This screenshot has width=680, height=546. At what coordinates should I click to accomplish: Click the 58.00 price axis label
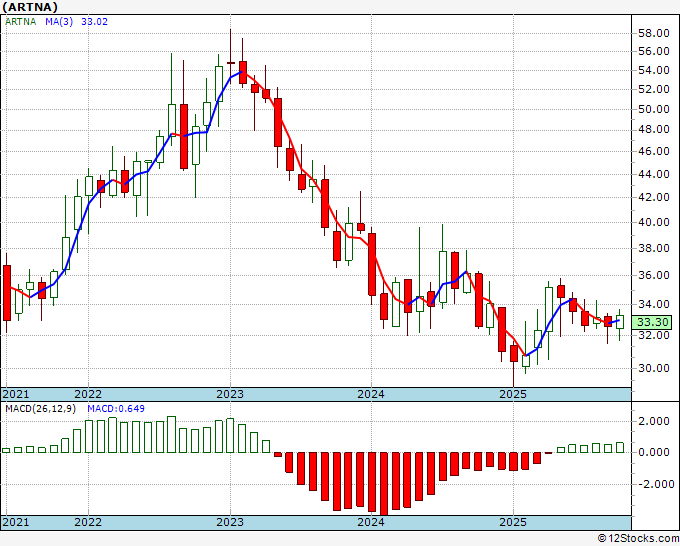click(654, 33)
